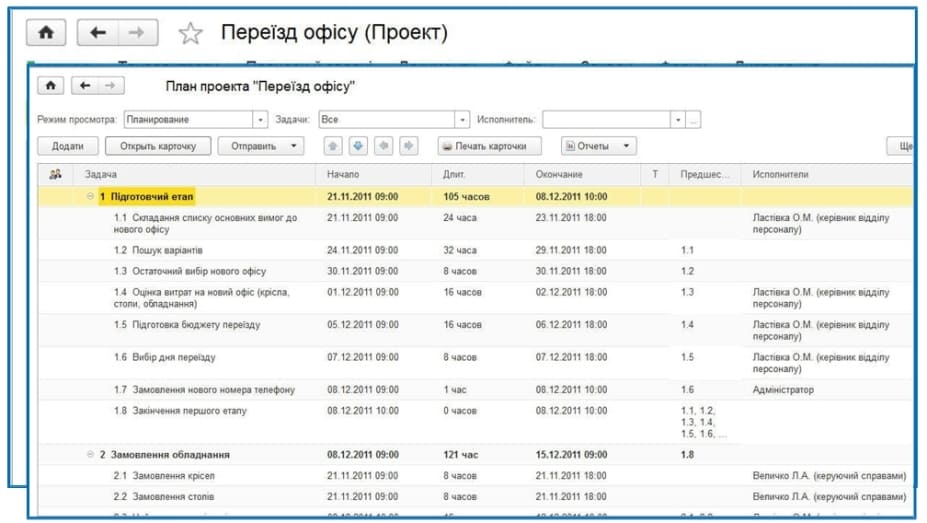Open the Задачи filter dropdown
The image size is (927, 523).
462,120
